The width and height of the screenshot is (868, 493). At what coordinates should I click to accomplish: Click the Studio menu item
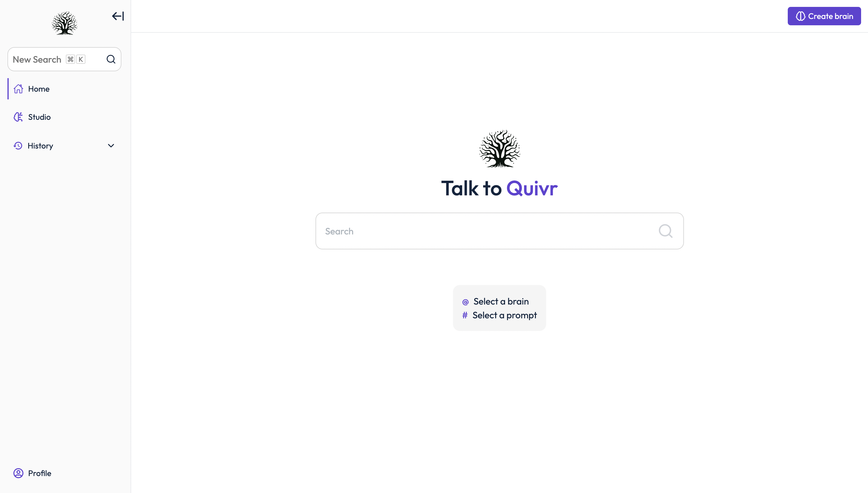(x=39, y=117)
